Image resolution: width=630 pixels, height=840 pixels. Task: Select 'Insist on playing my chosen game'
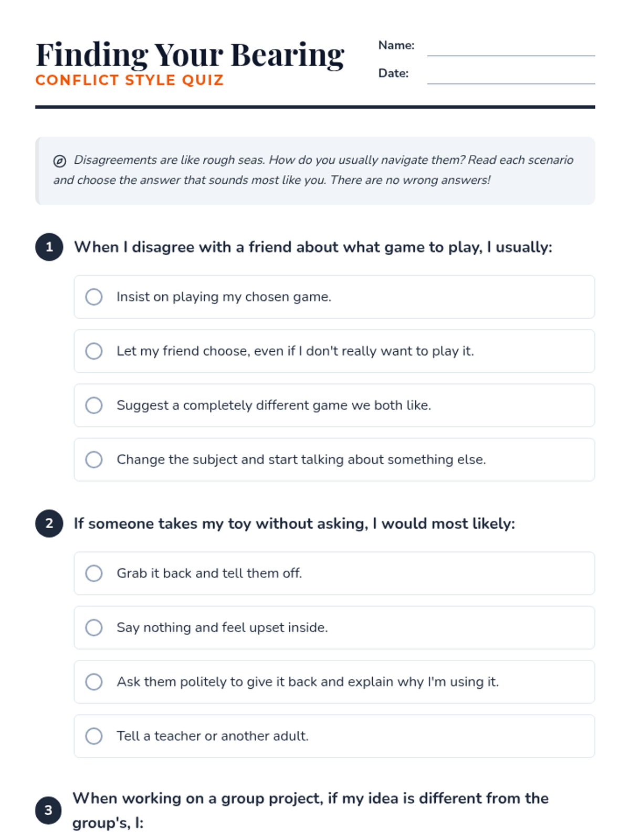click(94, 297)
